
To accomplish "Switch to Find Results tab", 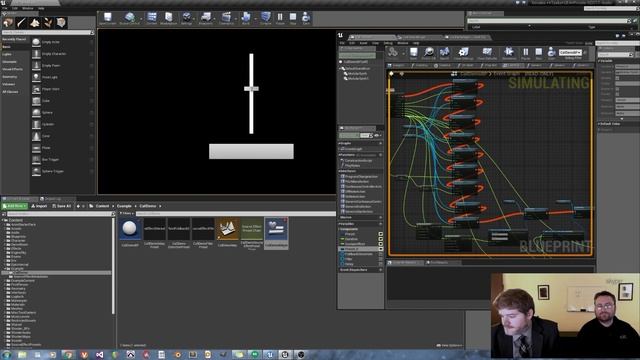I will click(x=439, y=262).
